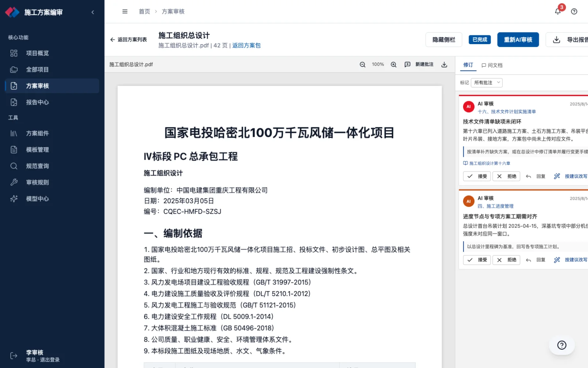This screenshot has width=588, height=368.
Task: Reject the 进度节点与专项方案工期需对齐 suggestion
Action: pos(506,260)
